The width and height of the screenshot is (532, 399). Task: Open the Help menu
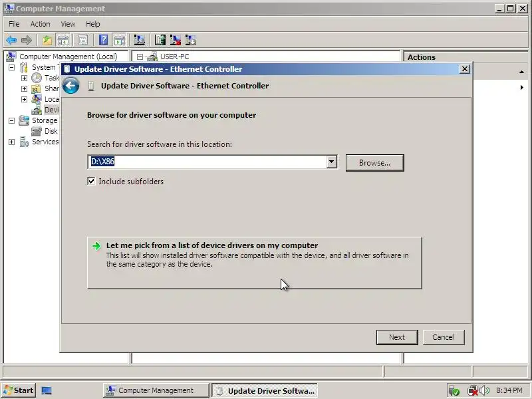coord(92,24)
